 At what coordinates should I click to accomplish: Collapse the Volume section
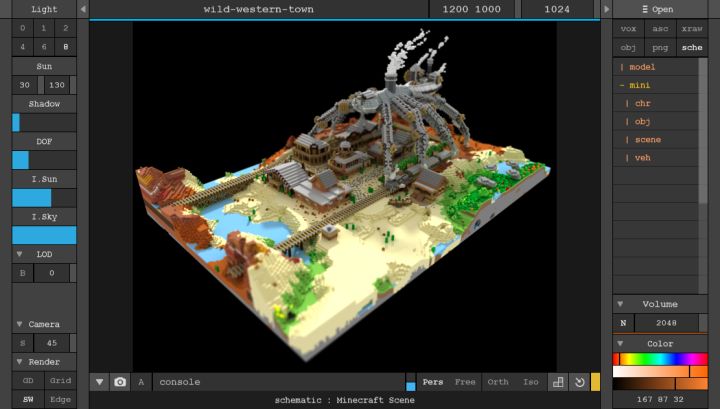(620, 304)
